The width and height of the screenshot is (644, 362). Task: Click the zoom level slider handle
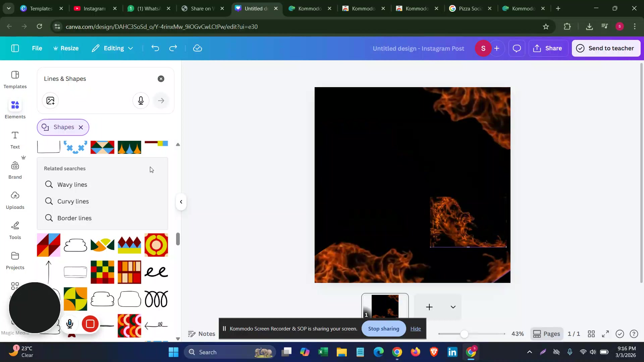(464, 334)
